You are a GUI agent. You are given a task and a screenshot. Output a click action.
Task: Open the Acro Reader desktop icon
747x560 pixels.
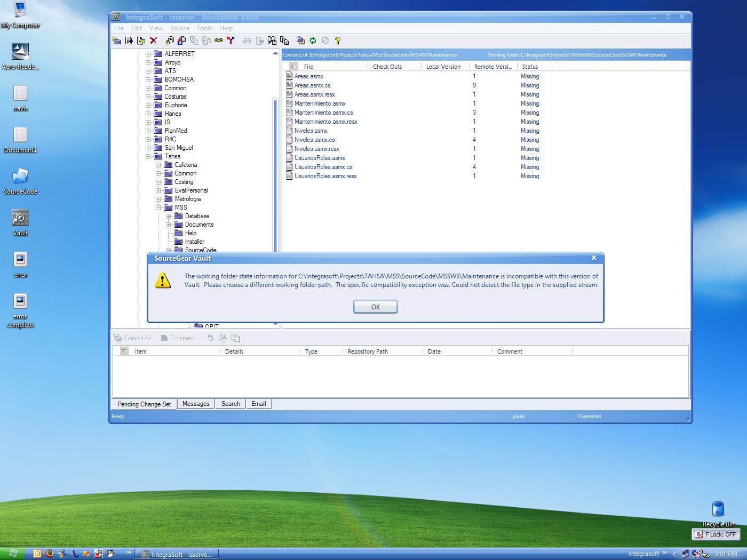20,56
